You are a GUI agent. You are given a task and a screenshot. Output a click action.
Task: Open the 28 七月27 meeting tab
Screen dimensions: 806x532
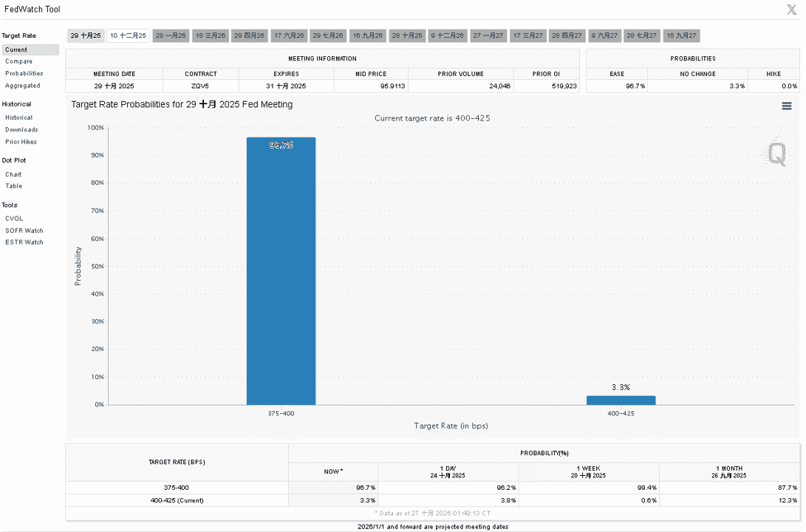641,35
